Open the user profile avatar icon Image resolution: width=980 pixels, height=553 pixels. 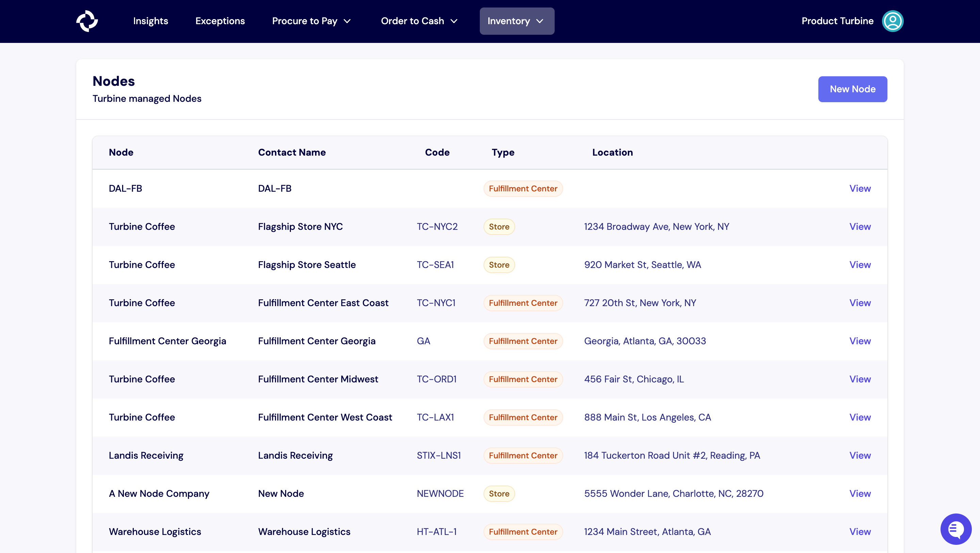[892, 21]
